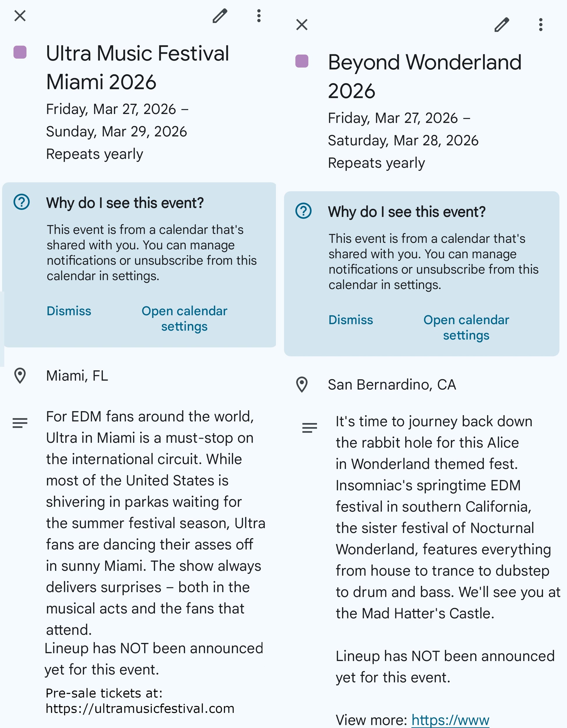Open calendar settings from Beyond Wonderland notice
The height and width of the screenshot is (728, 567).
(466, 328)
